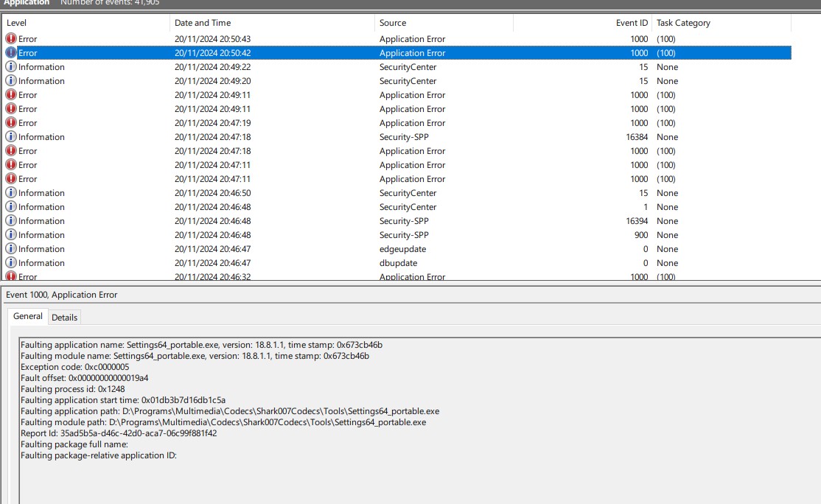The height and width of the screenshot is (504, 821).
Task: Sort by the Date and Time column header
Action: click(272, 23)
